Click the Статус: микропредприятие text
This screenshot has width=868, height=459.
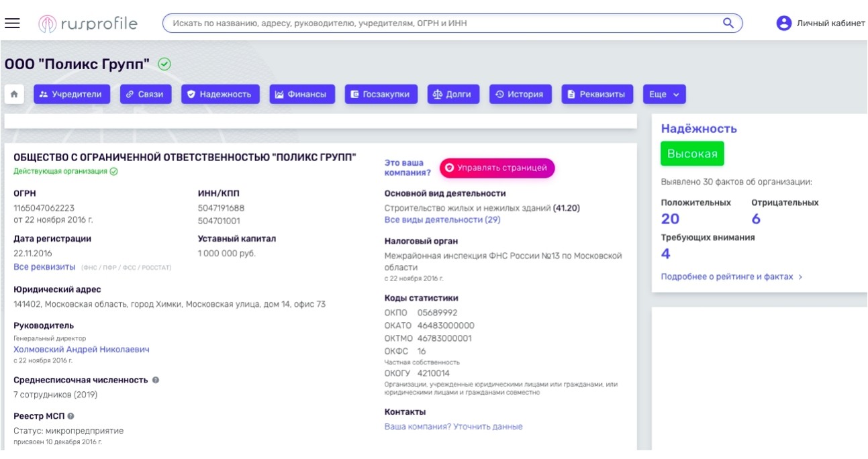click(x=68, y=431)
